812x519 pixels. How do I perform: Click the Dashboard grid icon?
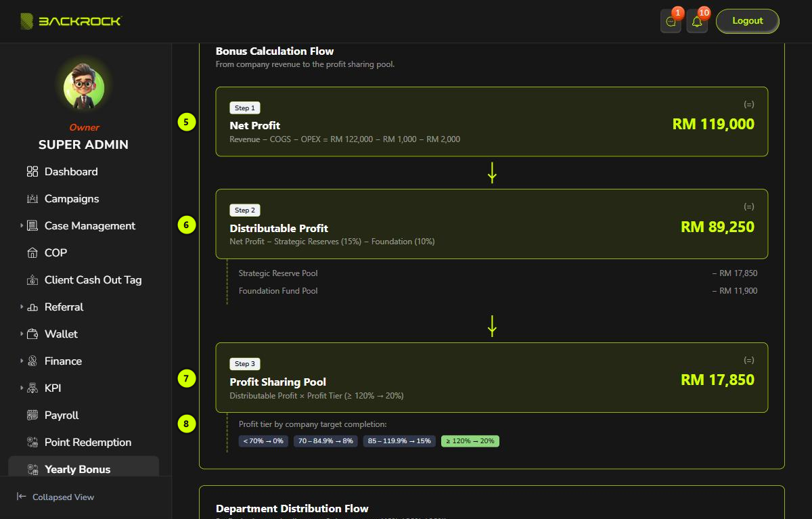(32, 172)
